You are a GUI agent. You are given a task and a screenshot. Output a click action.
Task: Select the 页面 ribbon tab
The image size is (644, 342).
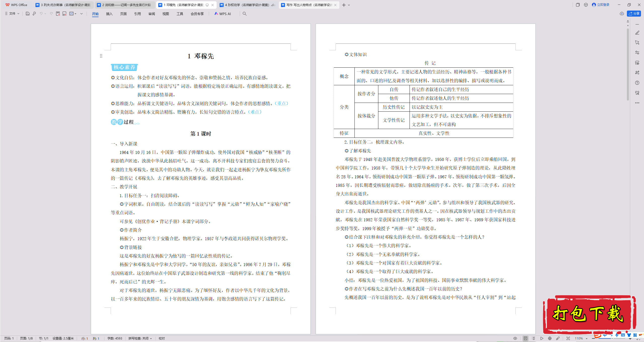[123, 14]
